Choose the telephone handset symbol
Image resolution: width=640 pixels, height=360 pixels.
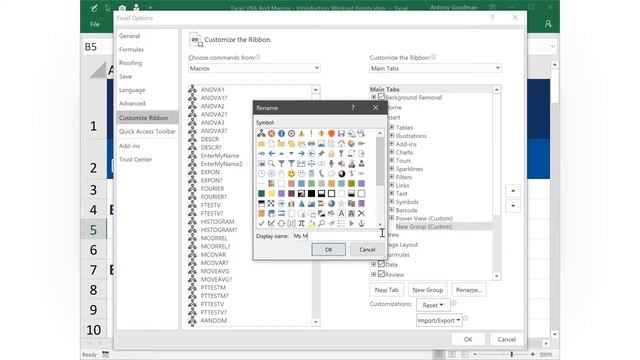coord(321,173)
